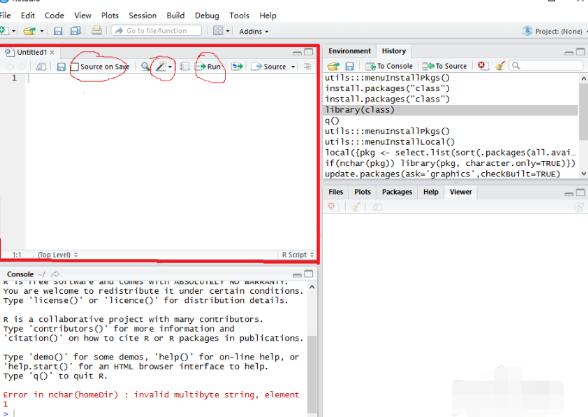Select the library(class) history entry

click(x=450, y=110)
